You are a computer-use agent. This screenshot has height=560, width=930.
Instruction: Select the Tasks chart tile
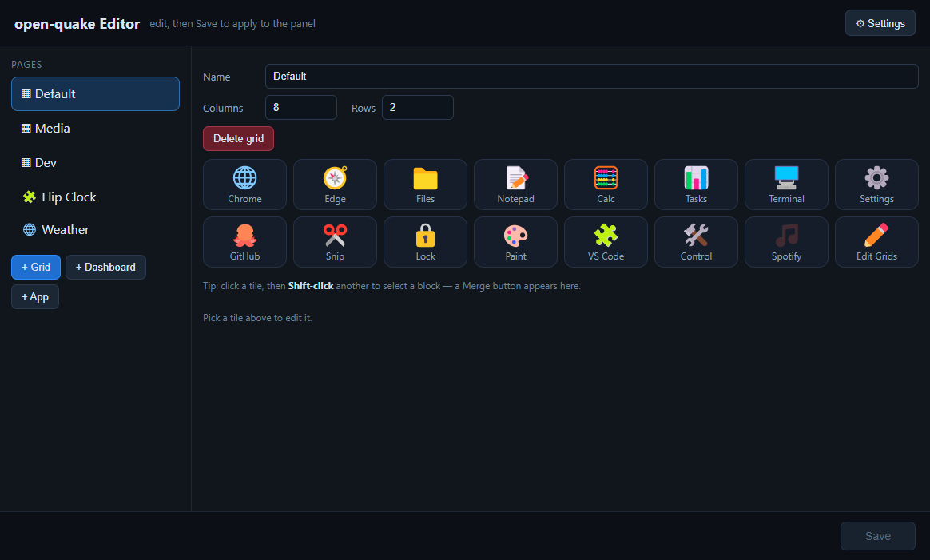coord(696,185)
